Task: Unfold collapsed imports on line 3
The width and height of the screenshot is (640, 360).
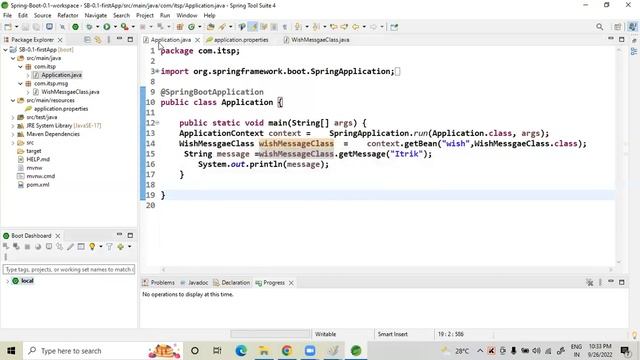Action: 157,71
